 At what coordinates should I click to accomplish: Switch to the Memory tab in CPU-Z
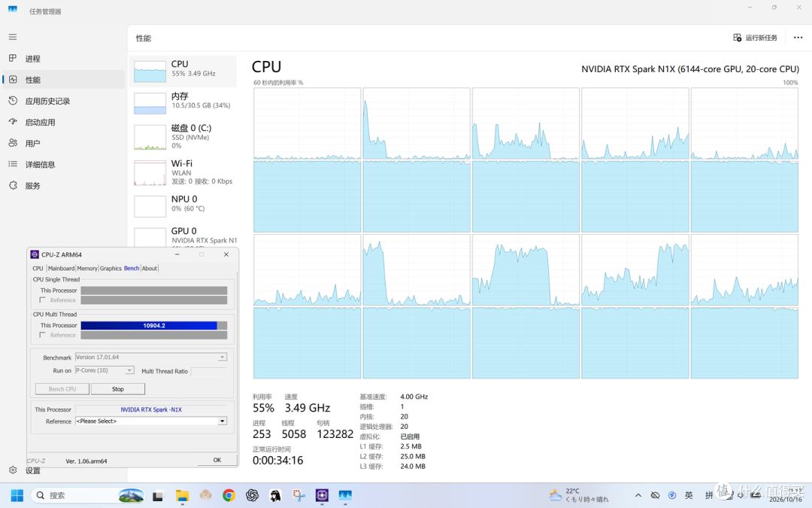pyautogui.click(x=87, y=269)
